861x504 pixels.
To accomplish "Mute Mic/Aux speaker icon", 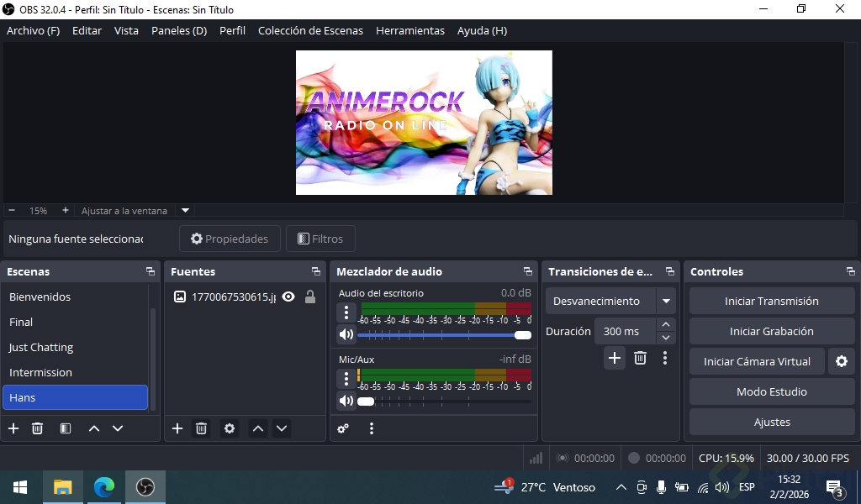I will click(x=346, y=401).
